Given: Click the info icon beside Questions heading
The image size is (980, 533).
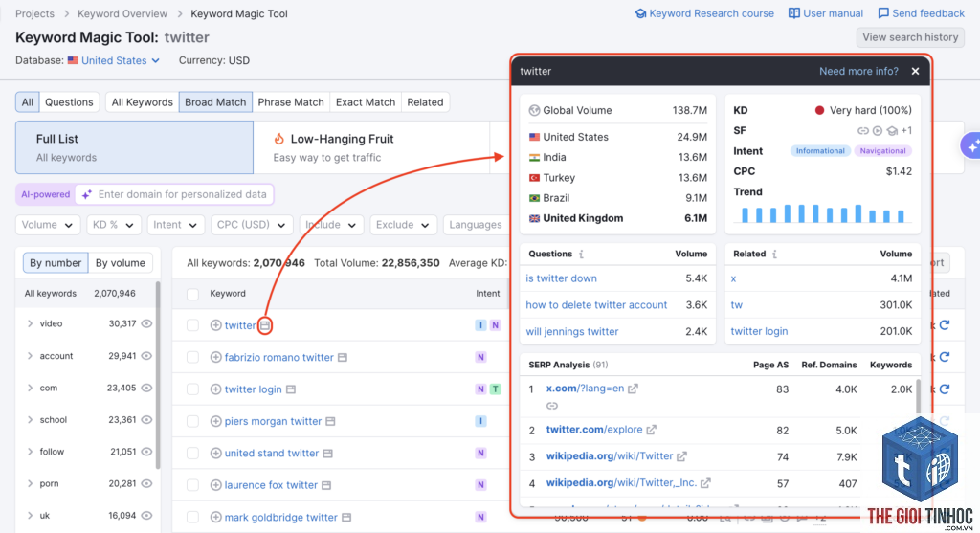Looking at the screenshot, I should point(581,254).
